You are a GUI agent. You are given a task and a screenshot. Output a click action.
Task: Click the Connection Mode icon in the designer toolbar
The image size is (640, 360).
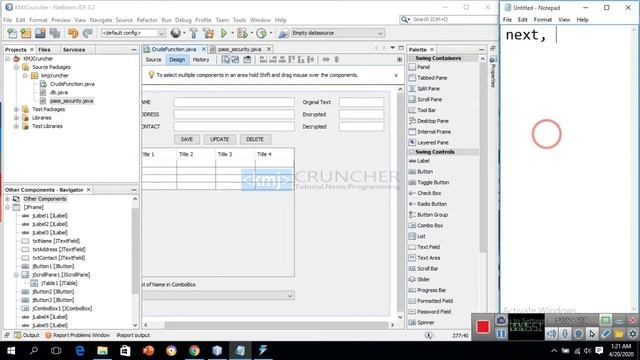coord(235,60)
